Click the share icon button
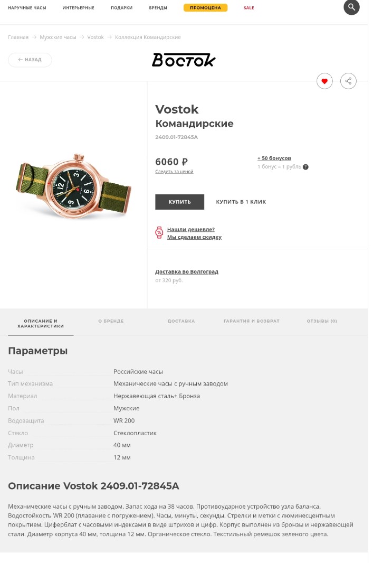The width and height of the screenshot is (392, 563). pyautogui.click(x=348, y=81)
